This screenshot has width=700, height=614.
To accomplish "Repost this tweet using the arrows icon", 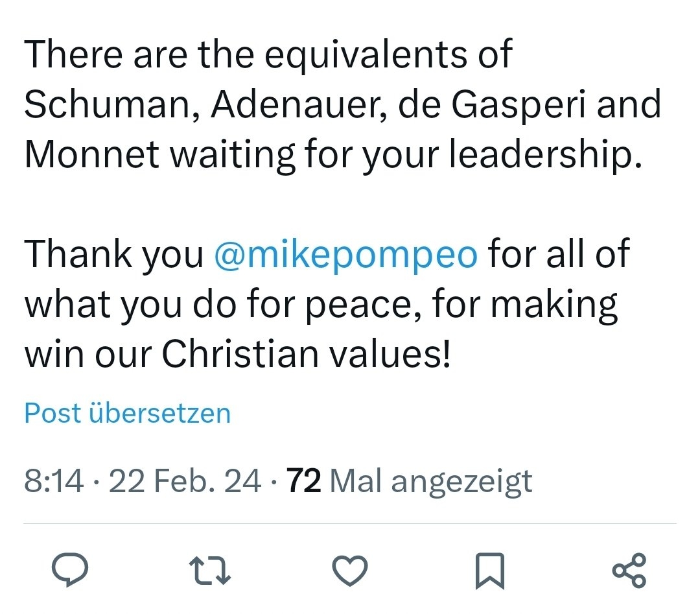I will 210,571.
